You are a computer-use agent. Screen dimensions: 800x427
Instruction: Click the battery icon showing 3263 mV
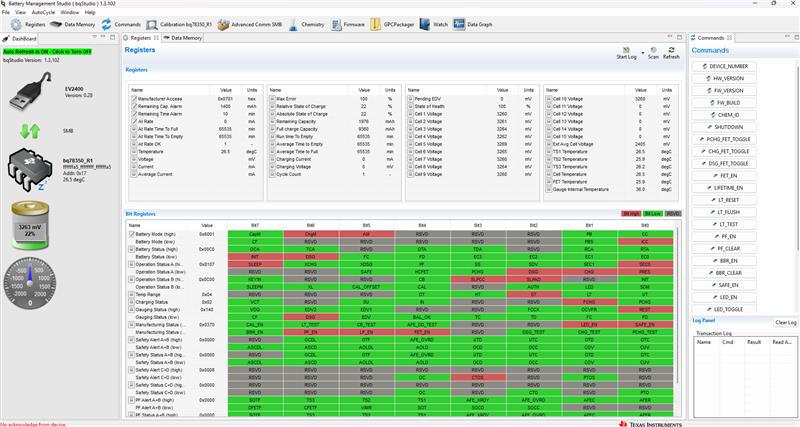pos(30,225)
